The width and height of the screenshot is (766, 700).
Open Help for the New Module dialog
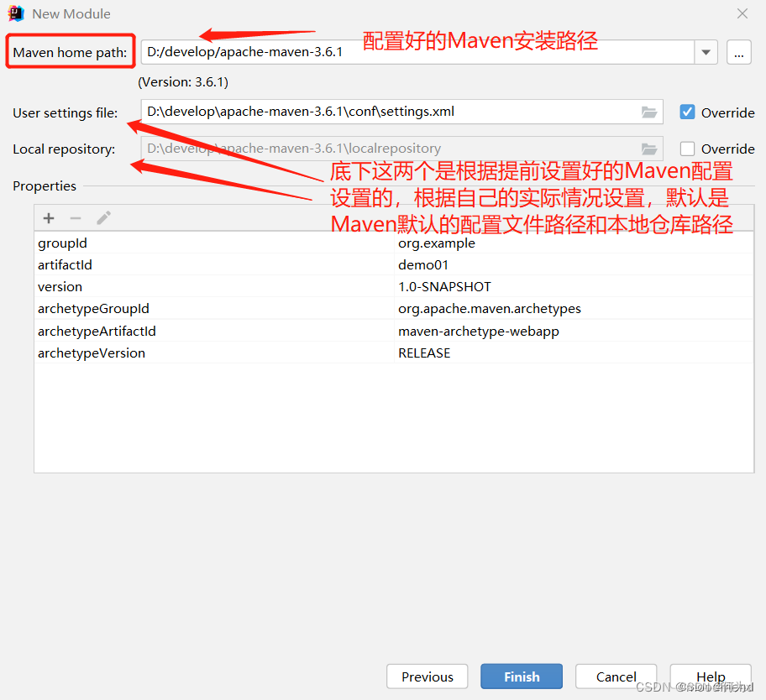[x=710, y=676]
